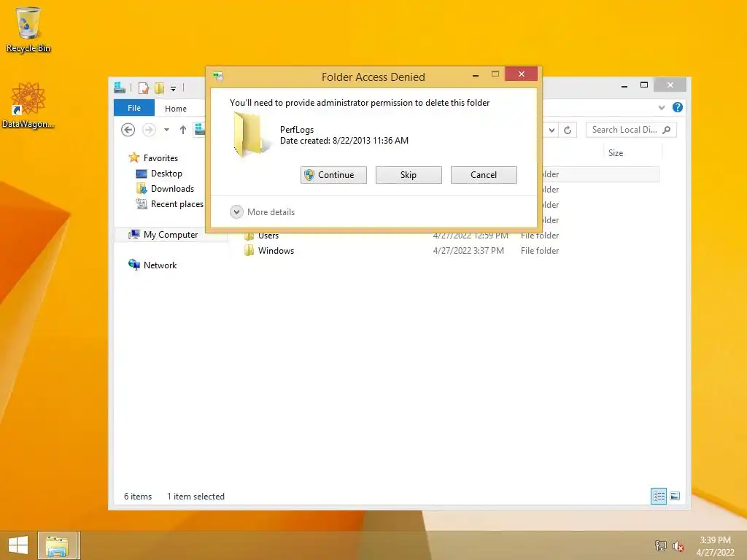The height and width of the screenshot is (560, 747).
Task: Click the dialog title bar system icon
Action: pos(218,76)
